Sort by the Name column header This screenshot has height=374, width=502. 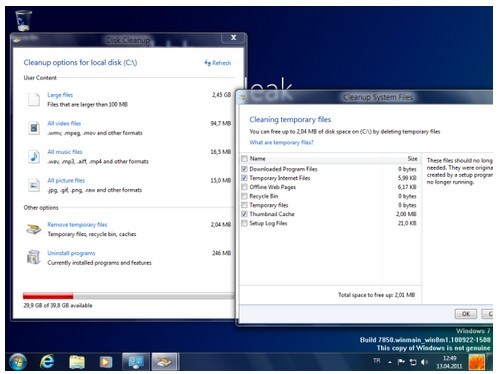click(x=257, y=159)
